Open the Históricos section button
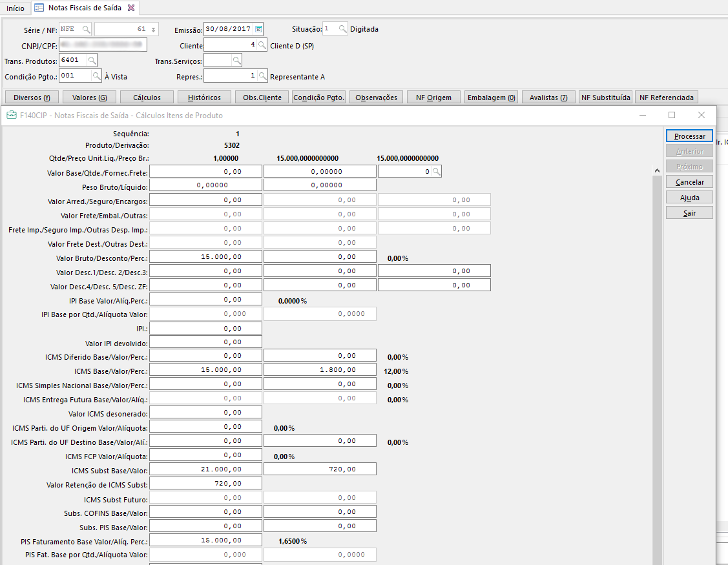The height and width of the screenshot is (565, 728). click(204, 98)
